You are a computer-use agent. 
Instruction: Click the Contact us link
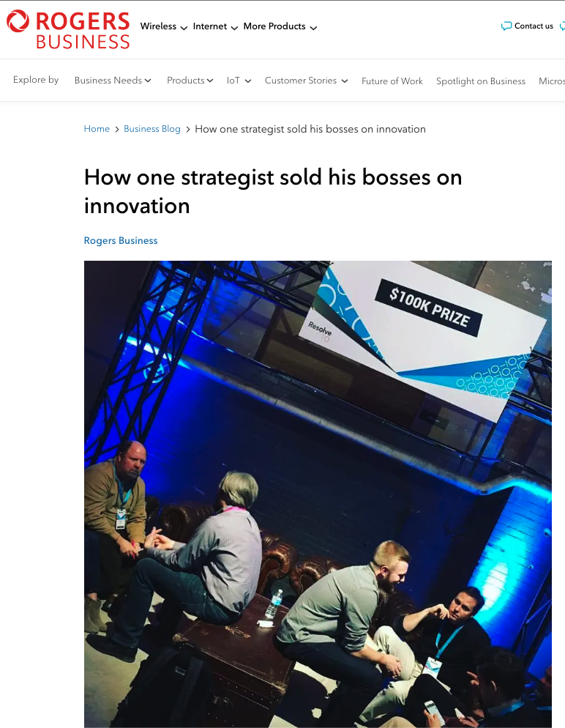tap(534, 26)
